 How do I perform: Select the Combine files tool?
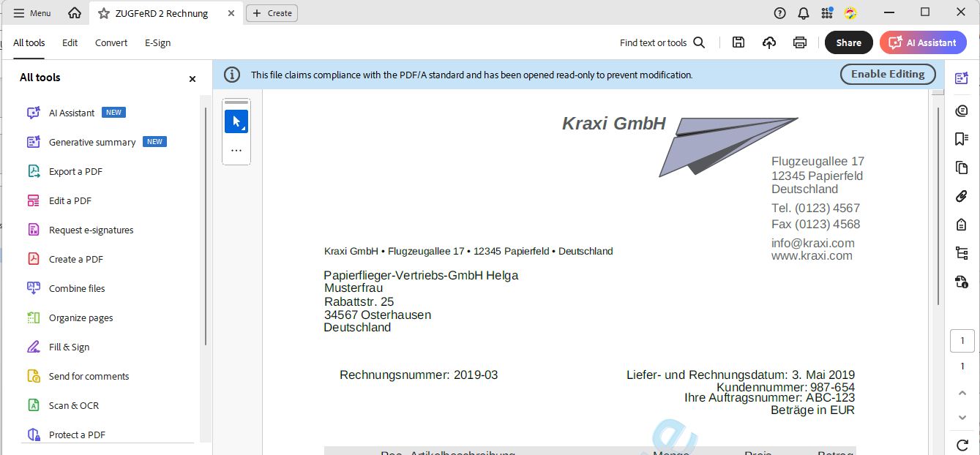(x=77, y=288)
